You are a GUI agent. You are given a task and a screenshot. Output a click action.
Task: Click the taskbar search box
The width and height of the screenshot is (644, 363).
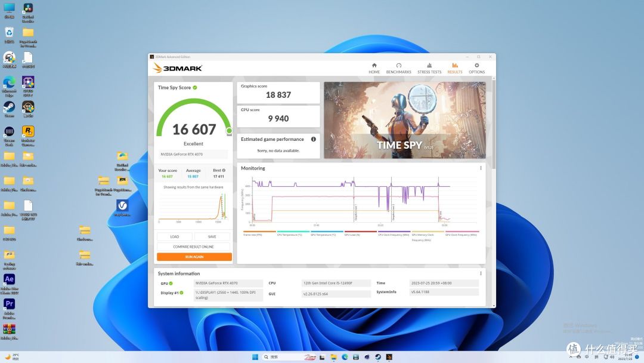click(290, 357)
